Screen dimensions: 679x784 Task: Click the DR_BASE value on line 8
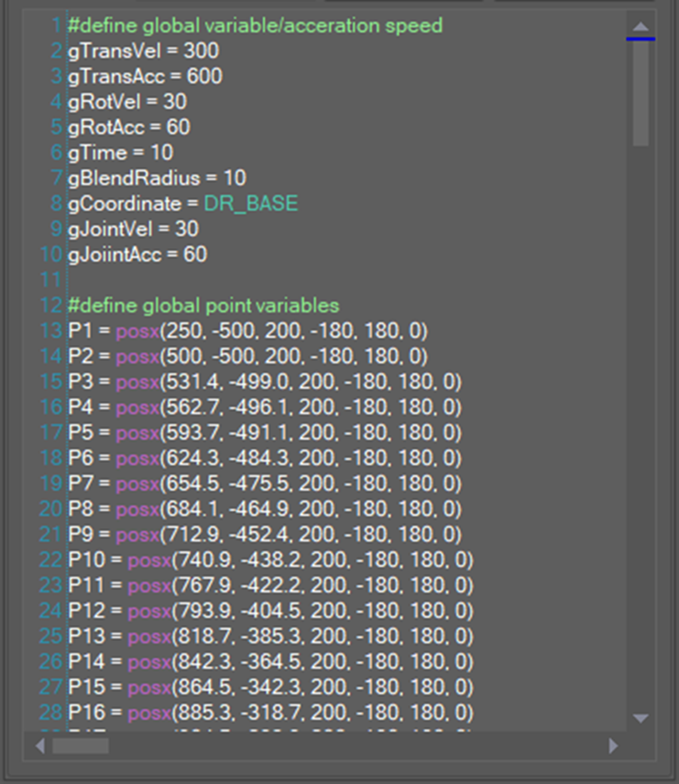coord(250,204)
